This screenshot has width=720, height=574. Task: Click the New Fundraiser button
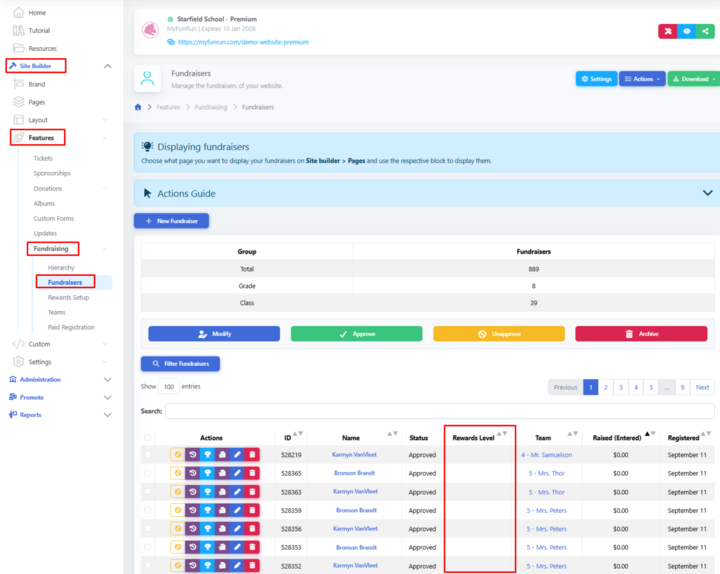pyautogui.click(x=171, y=220)
